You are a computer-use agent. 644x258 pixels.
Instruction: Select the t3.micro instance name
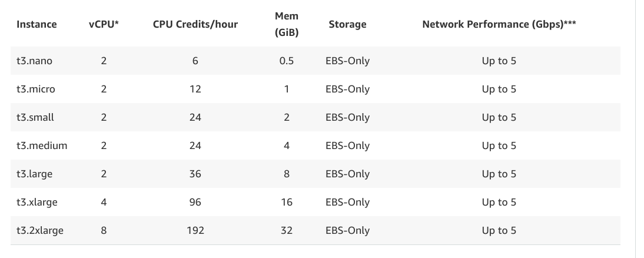point(36,89)
